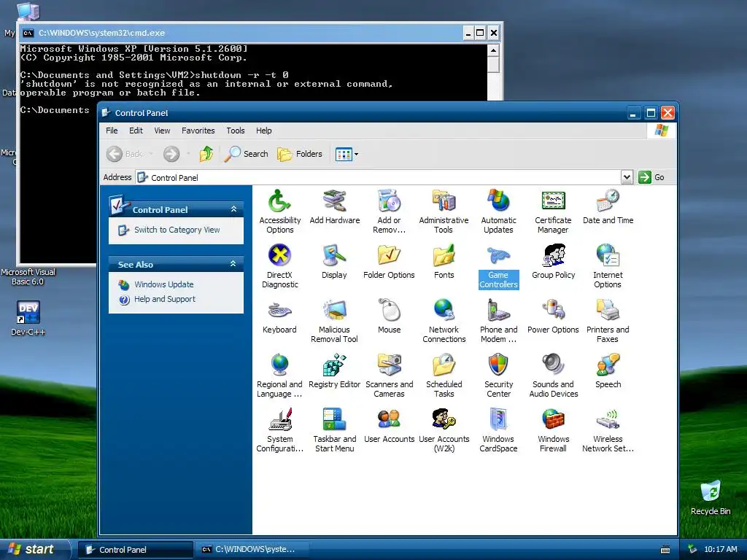This screenshot has height=560, width=747.
Task: Open Keyboard settings icon
Action: pyautogui.click(x=279, y=316)
